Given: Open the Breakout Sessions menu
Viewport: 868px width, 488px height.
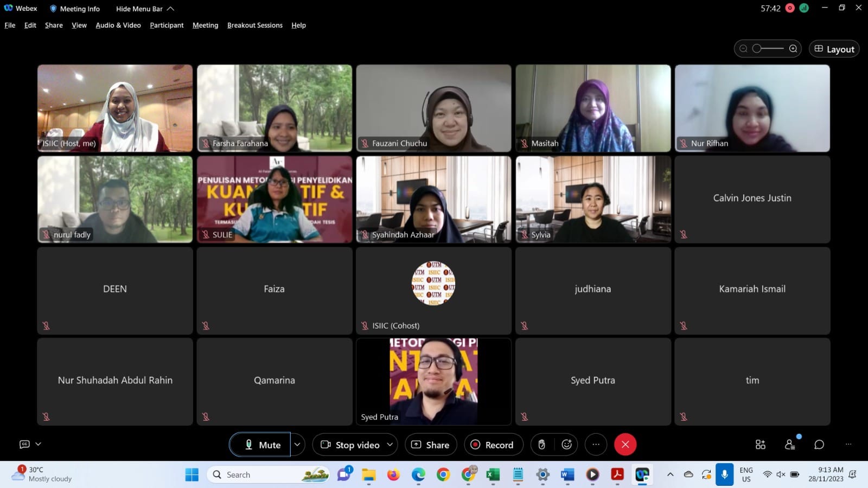Looking at the screenshot, I should tap(254, 25).
